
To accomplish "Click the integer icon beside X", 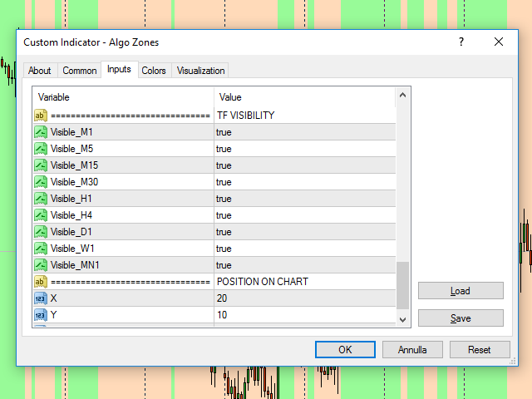I will [40, 298].
